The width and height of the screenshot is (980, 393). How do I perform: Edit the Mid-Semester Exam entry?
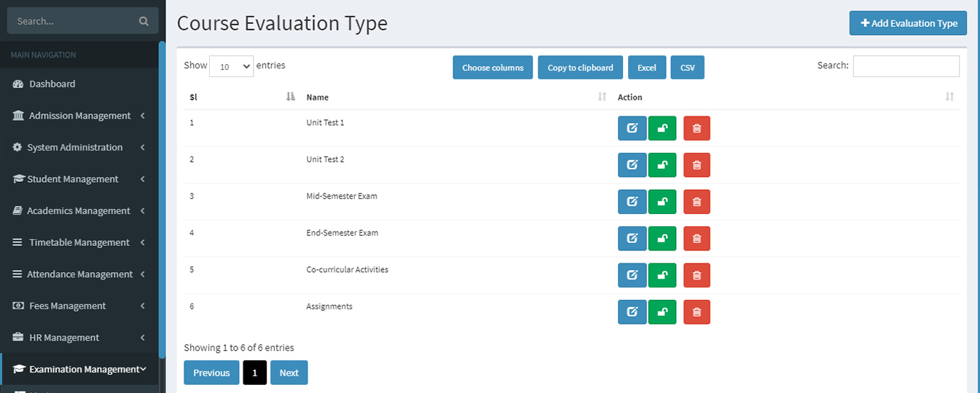[x=632, y=202]
